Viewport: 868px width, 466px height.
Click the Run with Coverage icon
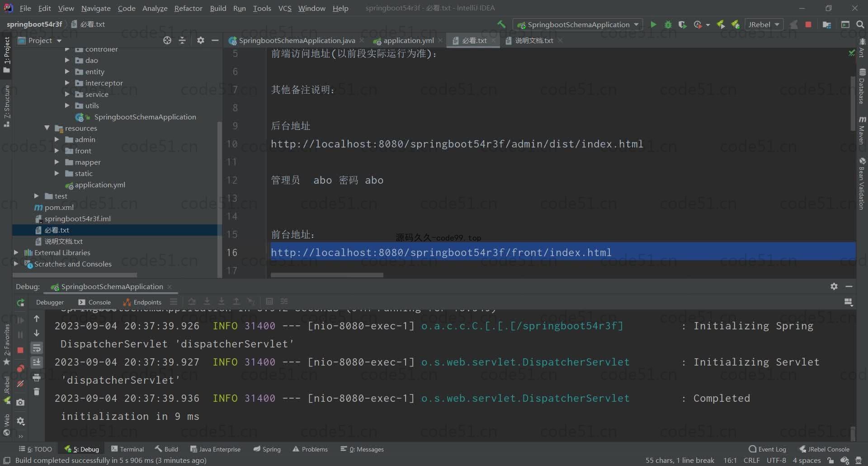pyautogui.click(x=683, y=24)
